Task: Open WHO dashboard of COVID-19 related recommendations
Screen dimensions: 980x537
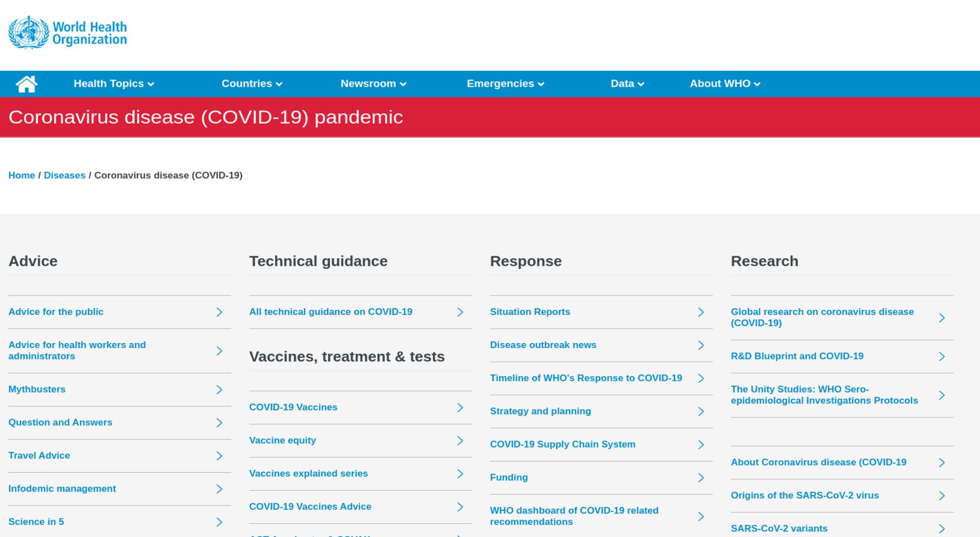Action: [x=574, y=516]
